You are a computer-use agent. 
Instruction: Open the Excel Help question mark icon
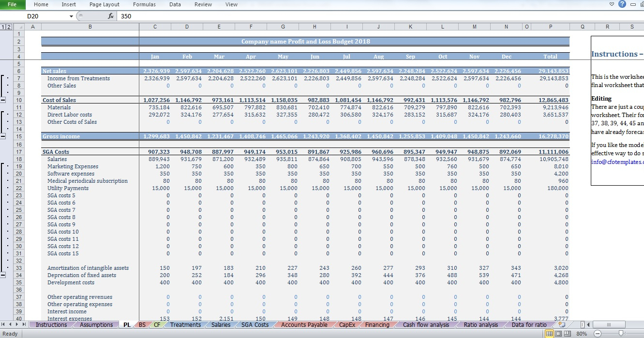[x=622, y=4]
